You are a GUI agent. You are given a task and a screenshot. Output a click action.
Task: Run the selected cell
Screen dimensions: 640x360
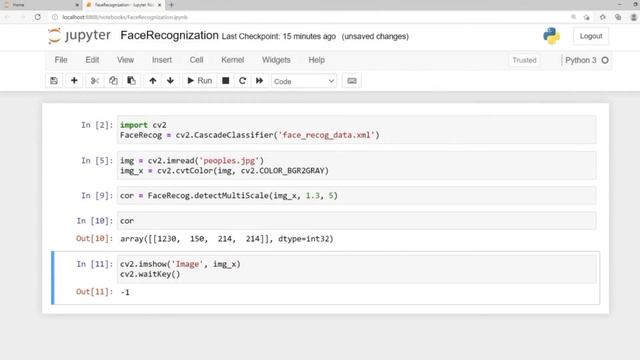pyautogui.click(x=200, y=81)
